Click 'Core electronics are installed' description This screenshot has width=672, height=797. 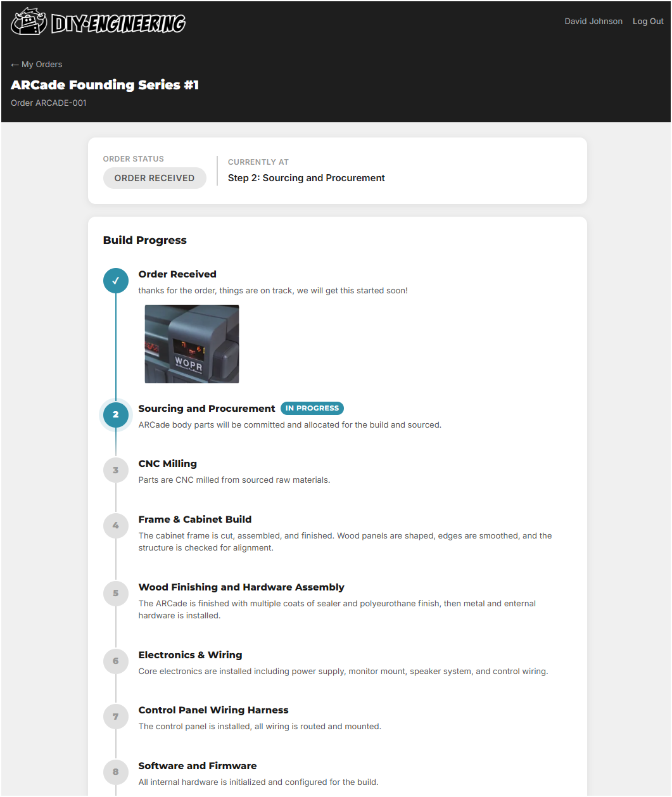(x=343, y=672)
